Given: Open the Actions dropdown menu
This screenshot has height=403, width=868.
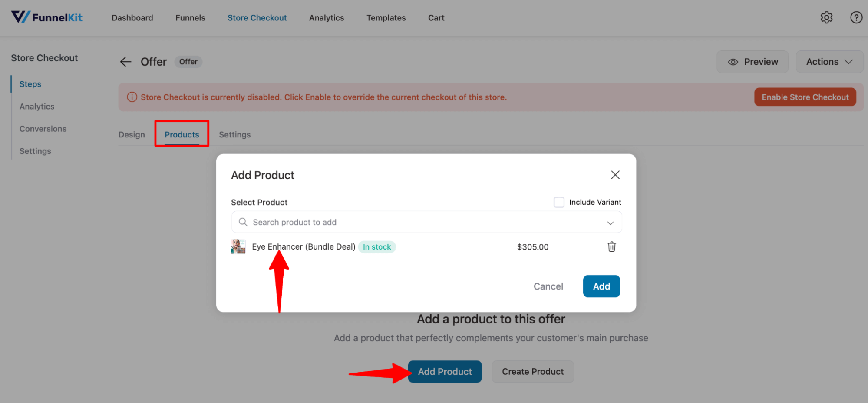Looking at the screenshot, I should point(829,62).
